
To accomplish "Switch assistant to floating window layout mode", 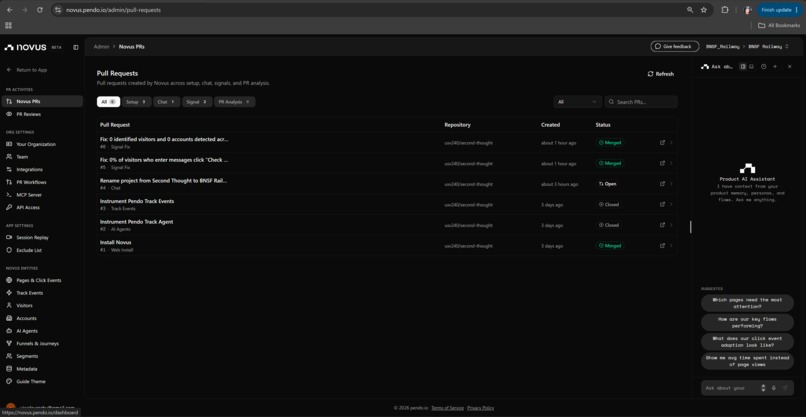I will pos(751,66).
